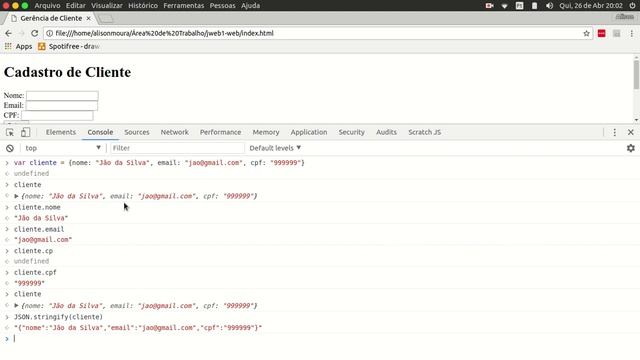Switch to the Sources tab
Image resolution: width=640 pixels, height=360 pixels.
point(137,132)
